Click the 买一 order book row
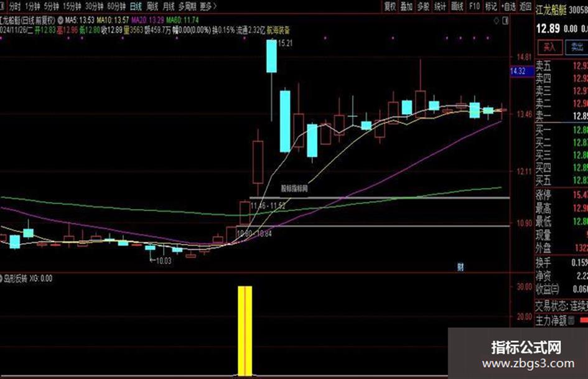Viewport: 588px width, 379px height. point(561,131)
